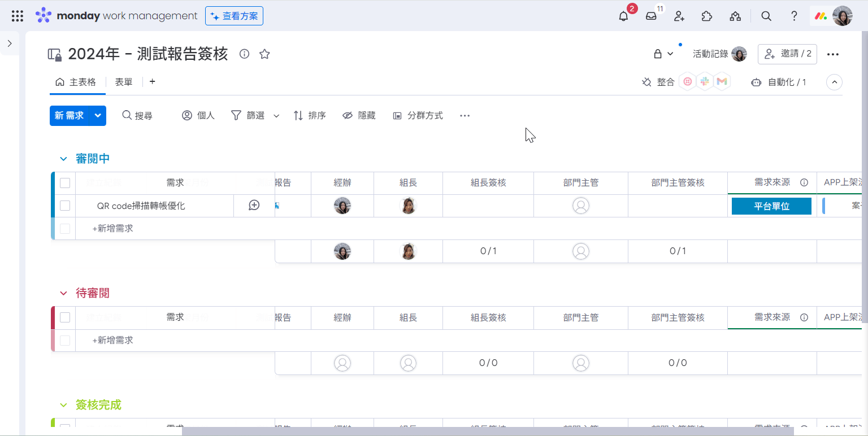Image resolution: width=868 pixels, height=436 pixels.
Task: Click the invite members icon in top bar
Action: pos(679,16)
